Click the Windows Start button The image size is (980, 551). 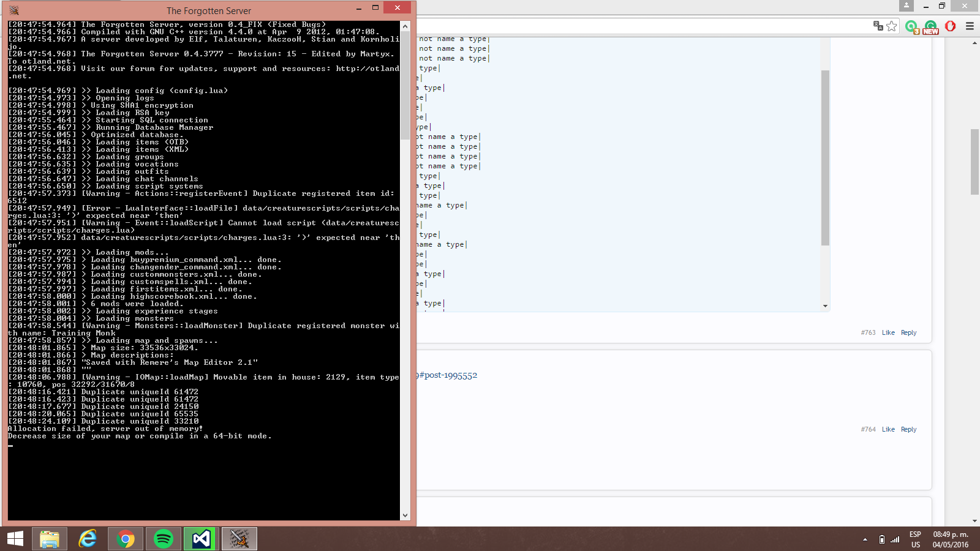tap(15, 539)
